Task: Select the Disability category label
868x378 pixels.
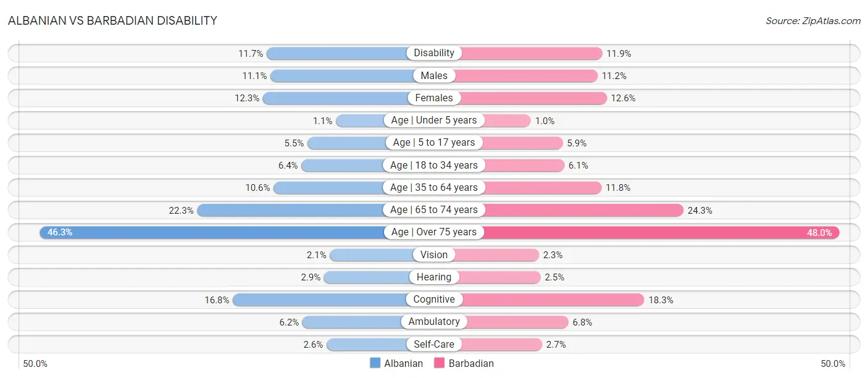Action: coord(434,53)
